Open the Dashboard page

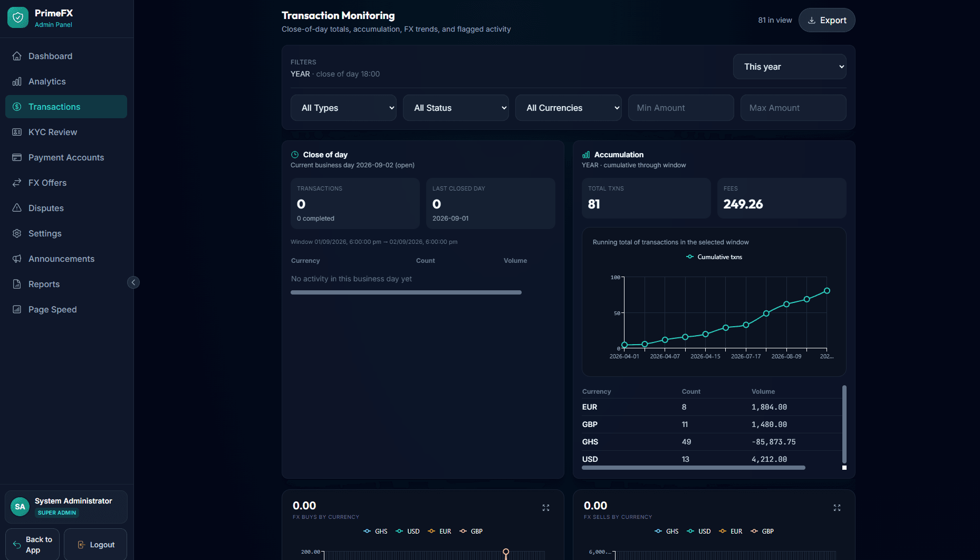point(66,56)
